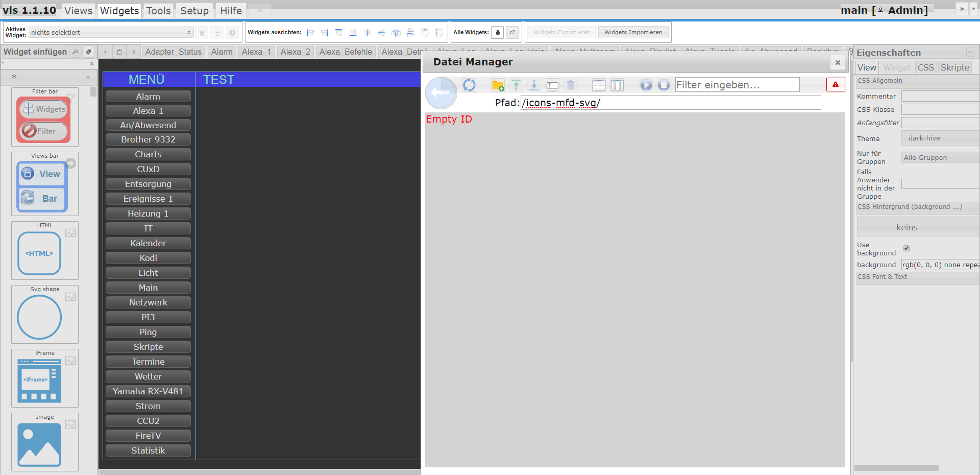Click the search icon next to Widget einfügen
This screenshot has height=475, width=980.
click(x=75, y=52)
